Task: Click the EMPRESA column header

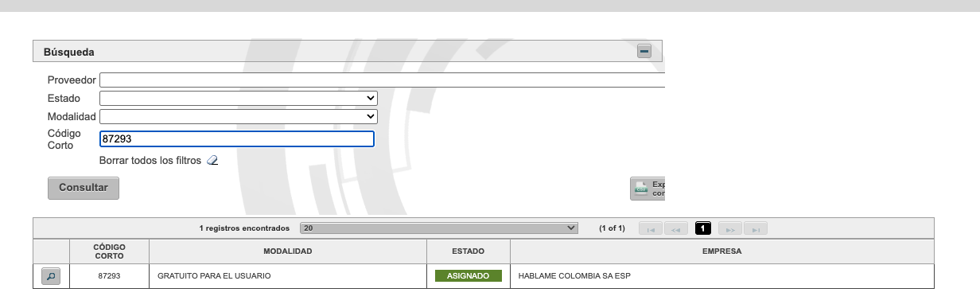Action: click(x=721, y=251)
